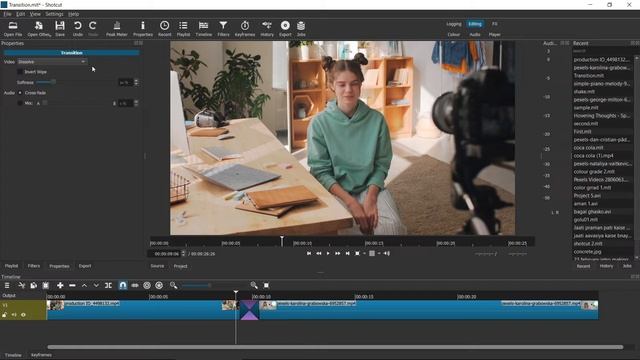Cut the selected clip on timeline
640x360 pixels.
(x=22, y=285)
